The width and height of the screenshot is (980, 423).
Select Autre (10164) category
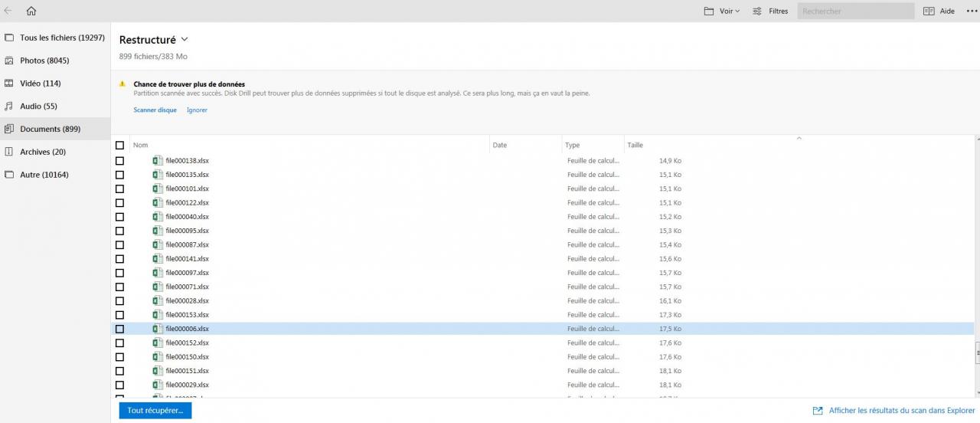click(x=55, y=175)
